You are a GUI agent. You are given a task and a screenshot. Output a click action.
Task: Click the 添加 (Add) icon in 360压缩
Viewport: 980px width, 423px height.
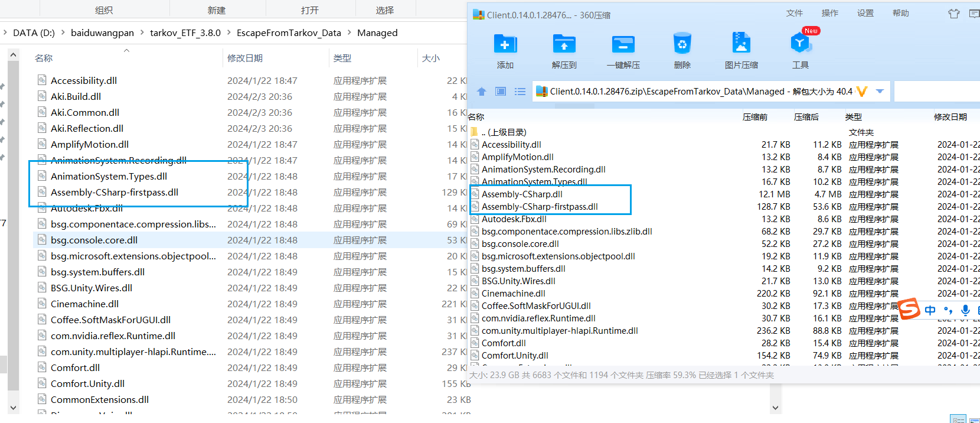[x=505, y=44]
